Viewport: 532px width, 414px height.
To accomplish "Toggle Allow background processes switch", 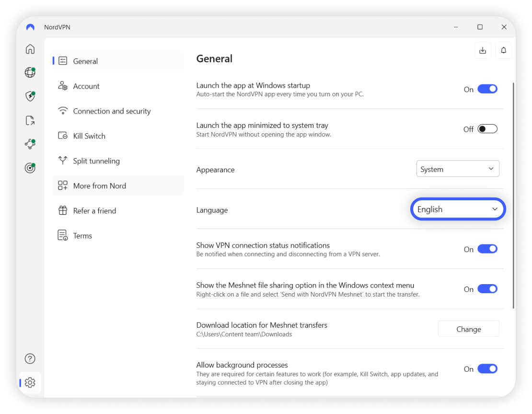I will [487, 369].
